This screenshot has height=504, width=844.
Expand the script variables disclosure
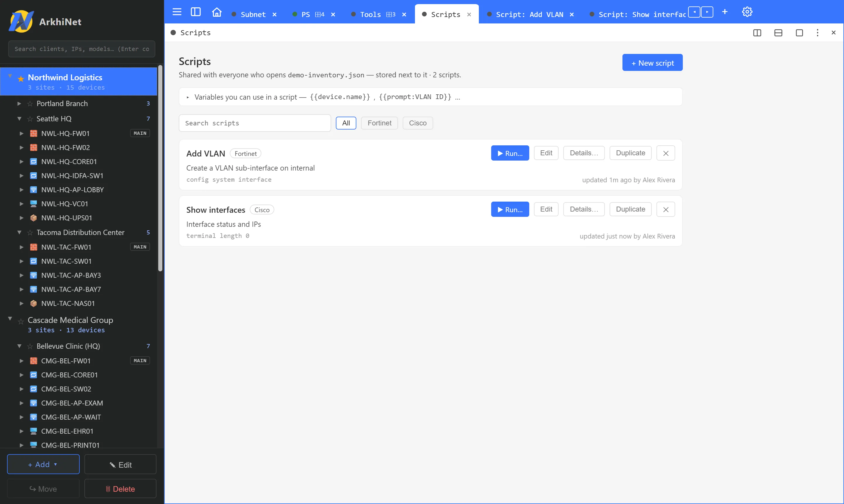coord(188,97)
